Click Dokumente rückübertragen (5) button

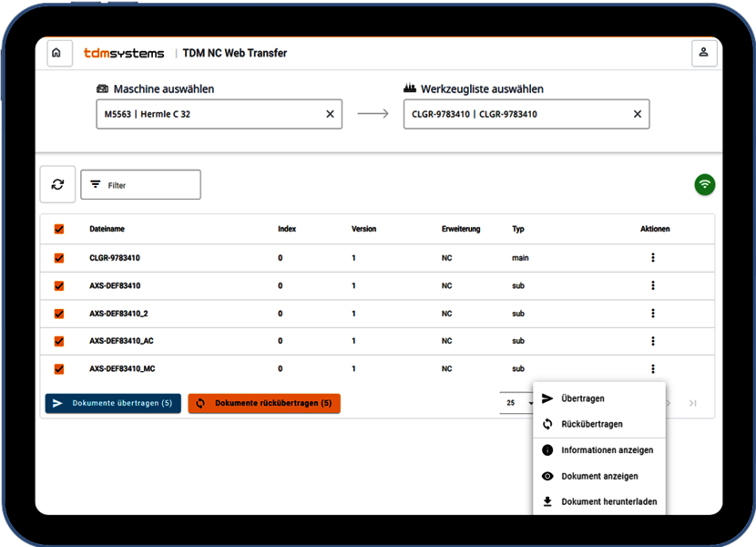coord(264,403)
